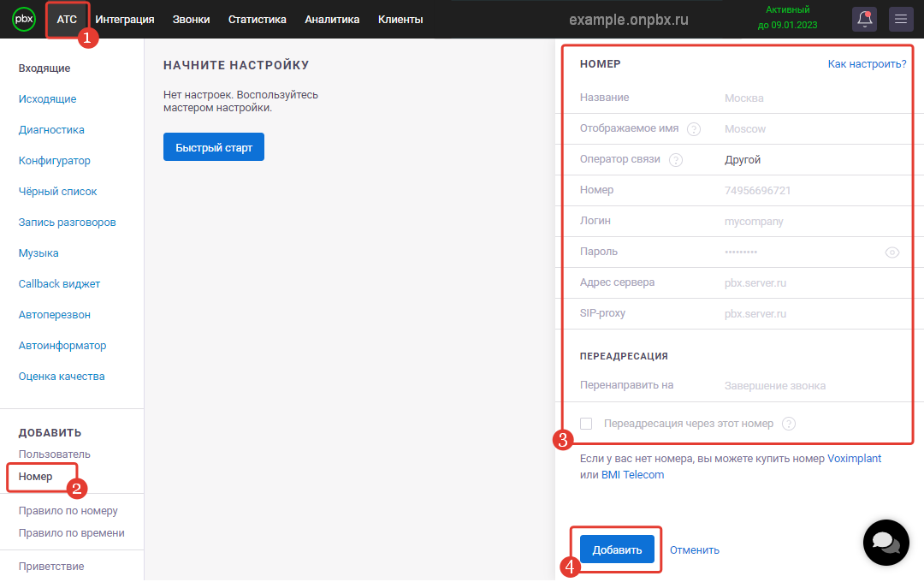Switch to the Статистика menu
This screenshot has height=582, width=924.
tap(258, 19)
